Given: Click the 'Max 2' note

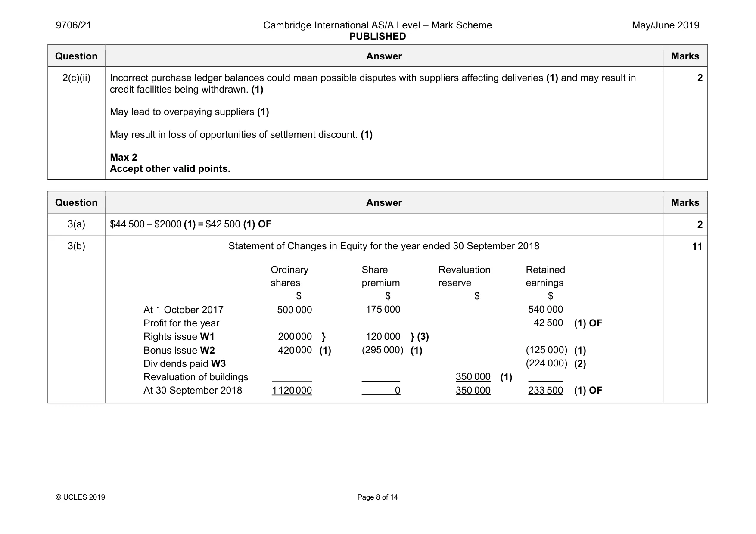Looking at the screenshot, I should coord(124,157).
